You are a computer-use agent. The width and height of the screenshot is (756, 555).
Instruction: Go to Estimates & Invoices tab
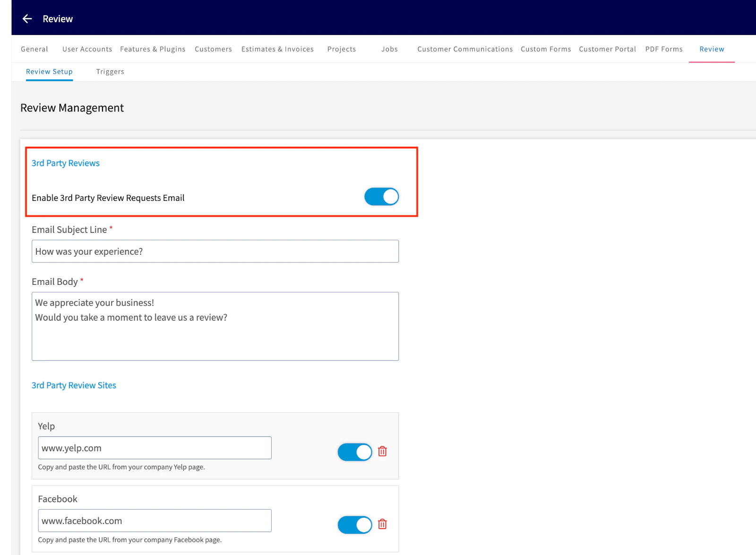(x=277, y=49)
